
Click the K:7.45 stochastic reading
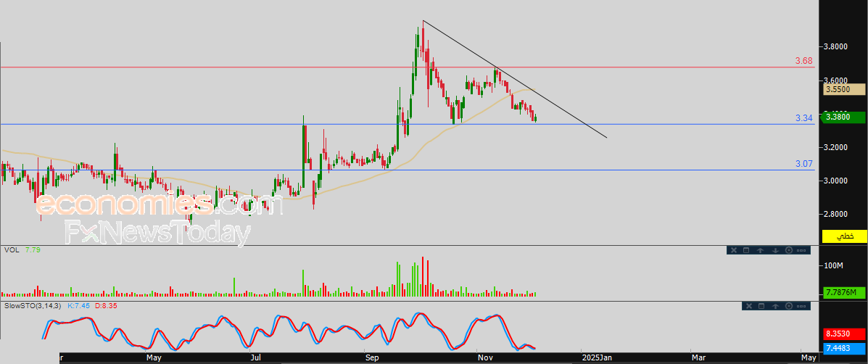tap(79, 305)
